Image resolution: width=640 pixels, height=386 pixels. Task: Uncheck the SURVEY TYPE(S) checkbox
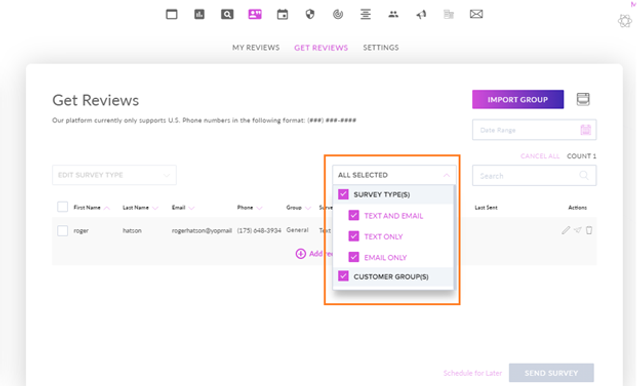(x=343, y=194)
